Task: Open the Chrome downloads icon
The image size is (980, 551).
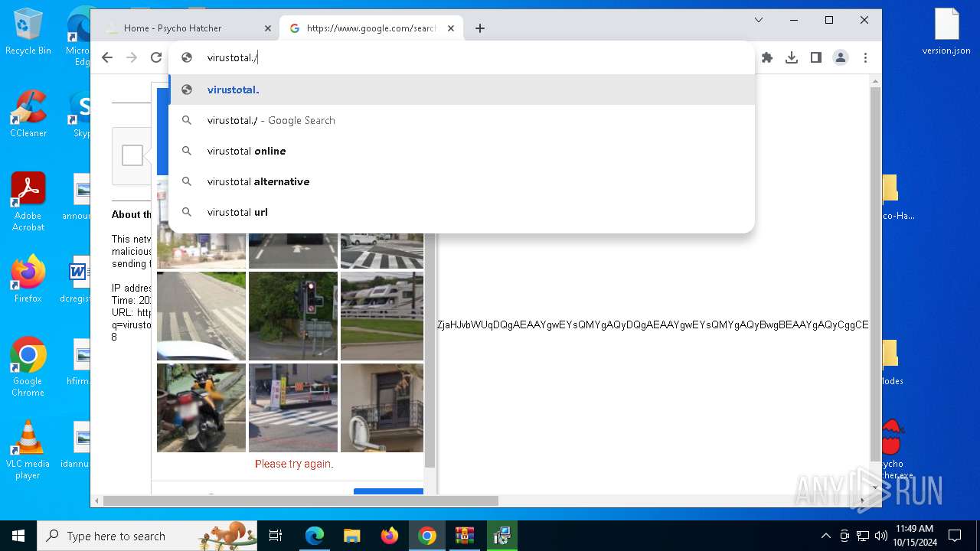Action: pyautogui.click(x=792, y=57)
